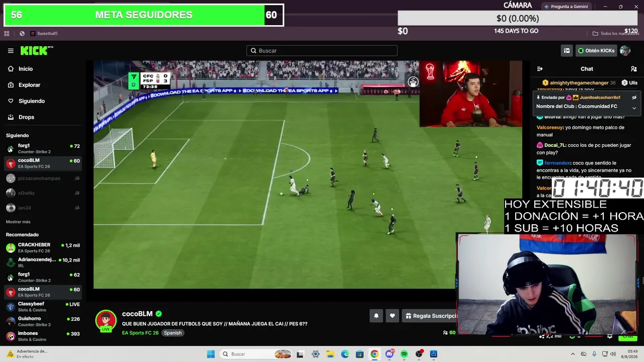Open offline xOwNz channel

(43, 193)
